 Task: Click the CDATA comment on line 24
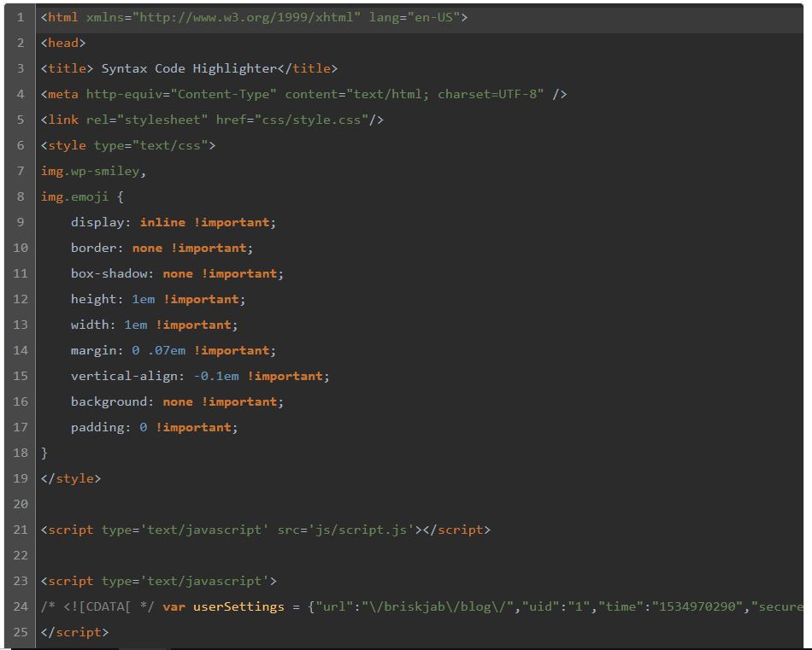click(x=98, y=606)
